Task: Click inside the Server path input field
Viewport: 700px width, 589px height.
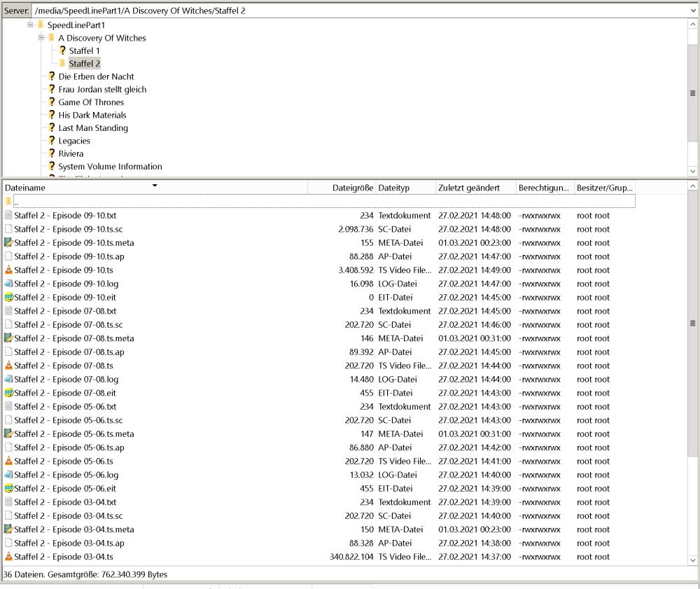Action: [x=350, y=11]
